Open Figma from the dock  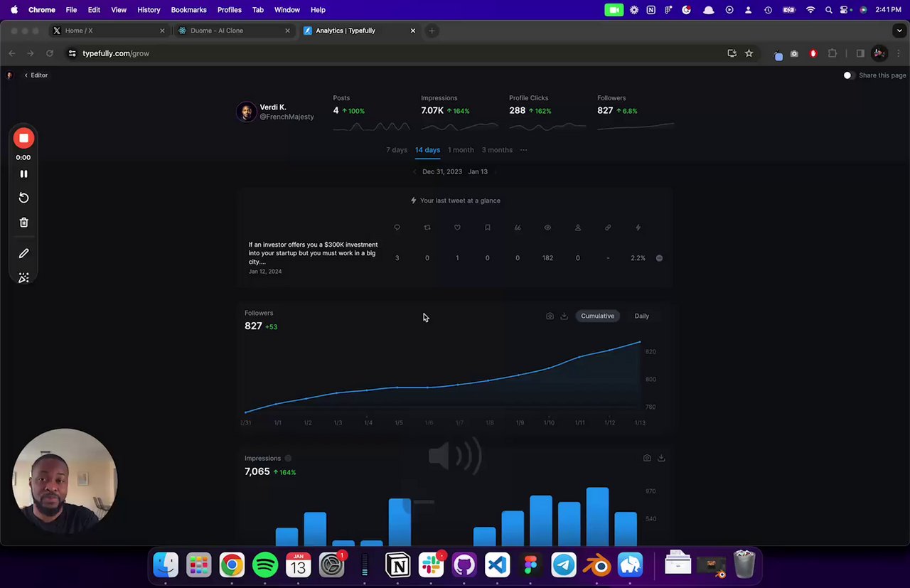[530, 565]
